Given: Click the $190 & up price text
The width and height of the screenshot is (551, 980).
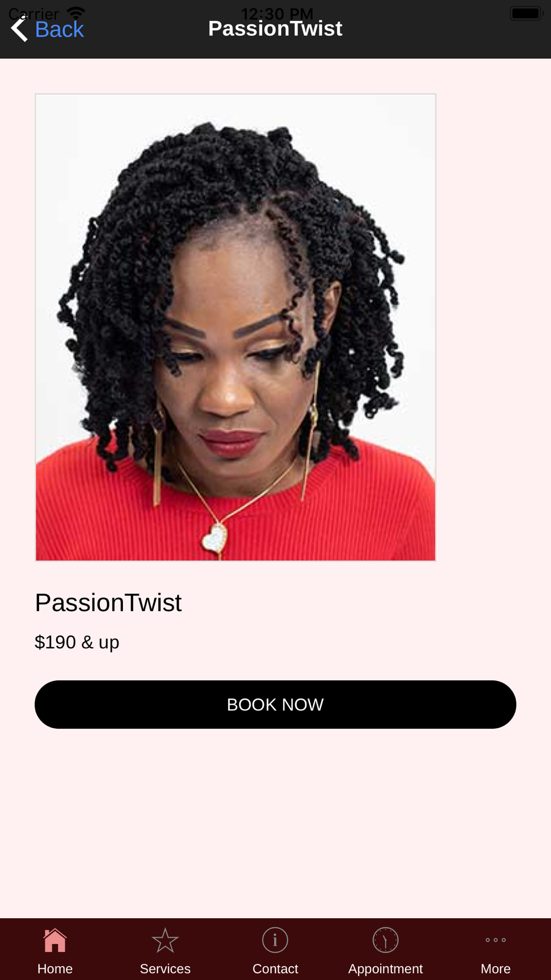Looking at the screenshot, I should click(x=77, y=643).
